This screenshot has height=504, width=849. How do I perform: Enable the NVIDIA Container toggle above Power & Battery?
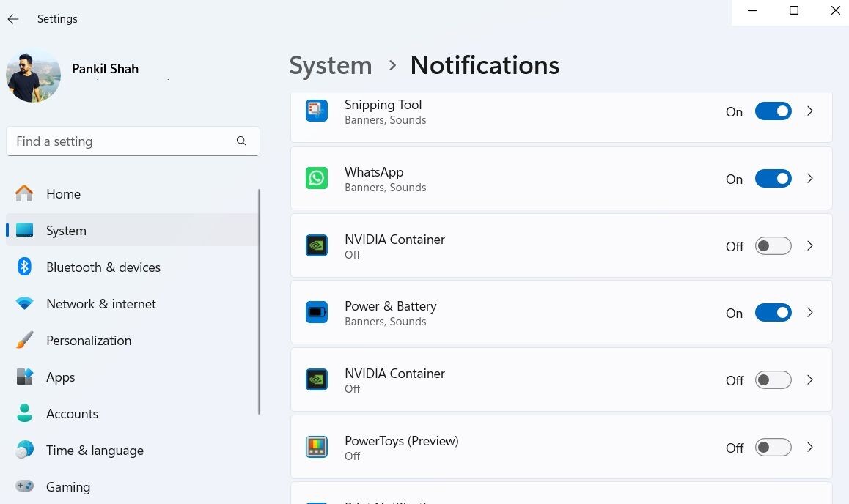773,246
